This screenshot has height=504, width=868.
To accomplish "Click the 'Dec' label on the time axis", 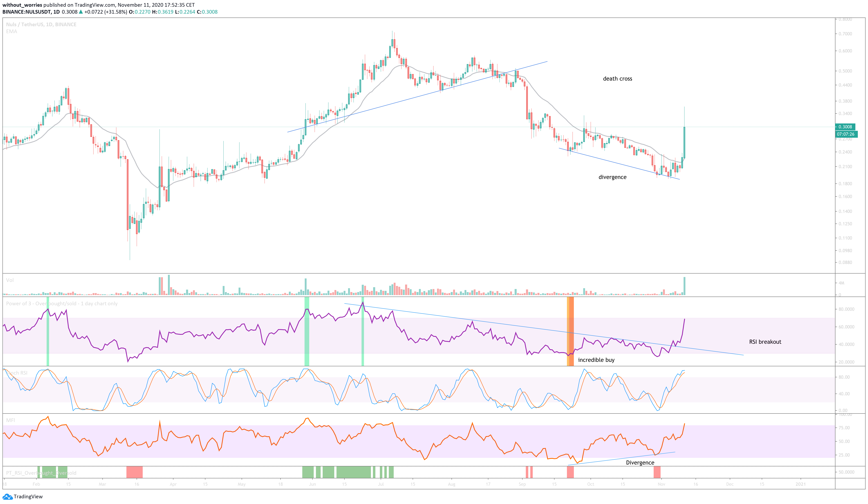I will click(730, 484).
